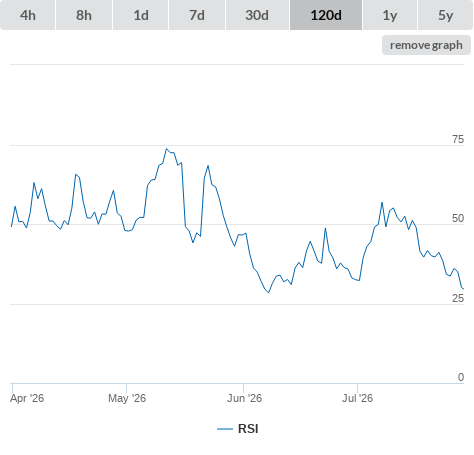Click the remove graph button
The image size is (474, 455).
pyautogui.click(x=426, y=45)
